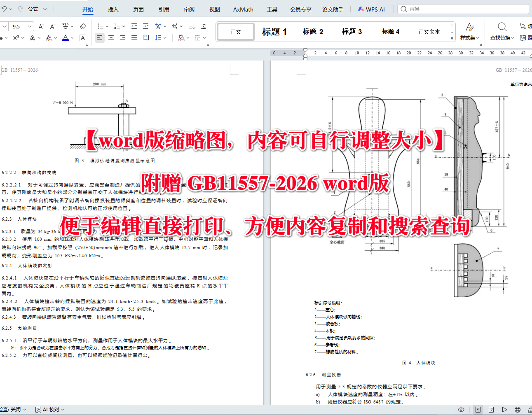Viewport: 532px width, 415px height.
Task: Align paragraph to the right
Action: (x=123, y=38)
